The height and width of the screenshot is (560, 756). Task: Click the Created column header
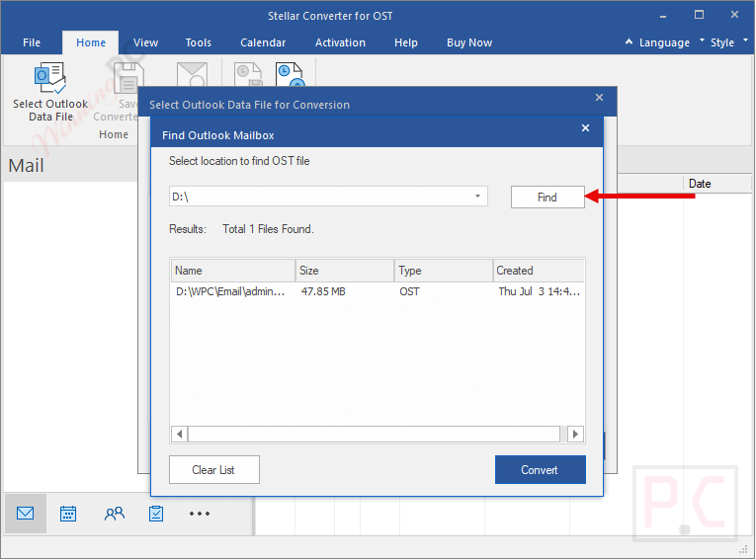click(x=539, y=271)
